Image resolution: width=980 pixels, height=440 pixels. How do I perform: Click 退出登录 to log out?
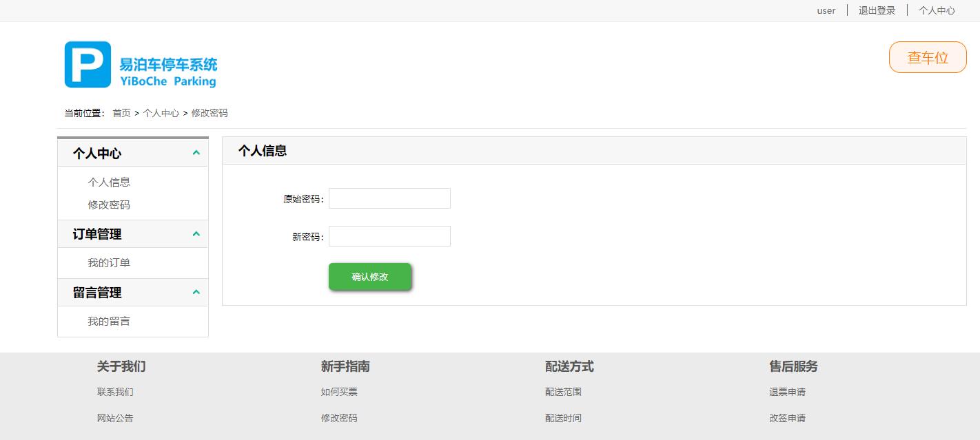pyautogui.click(x=876, y=10)
